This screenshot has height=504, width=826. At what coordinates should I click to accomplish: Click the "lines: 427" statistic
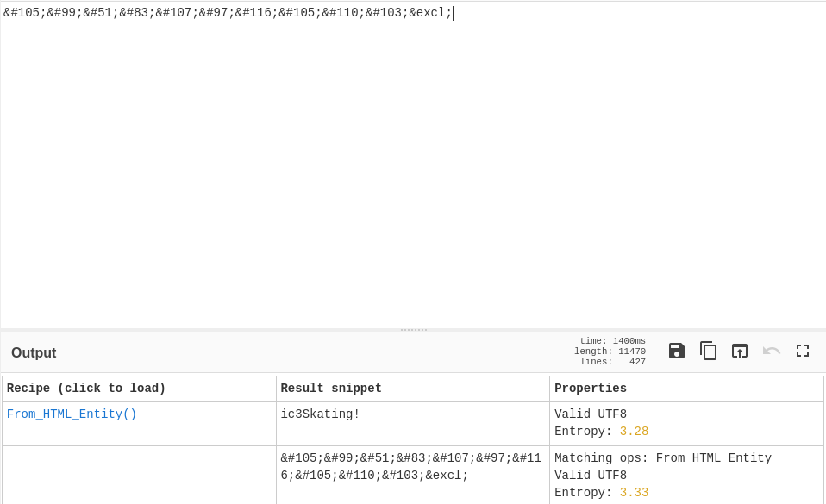pyautogui.click(x=612, y=362)
